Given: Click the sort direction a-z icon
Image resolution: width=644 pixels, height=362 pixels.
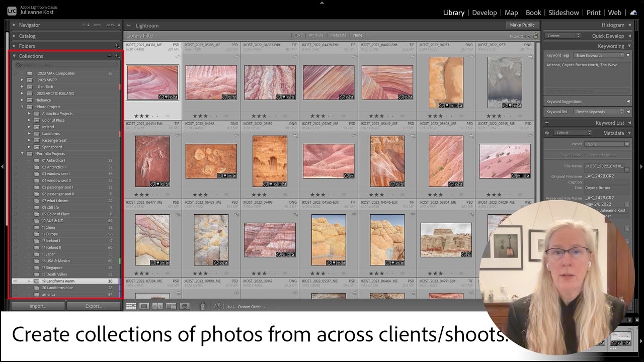Looking at the screenshot, I should (219, 306).
